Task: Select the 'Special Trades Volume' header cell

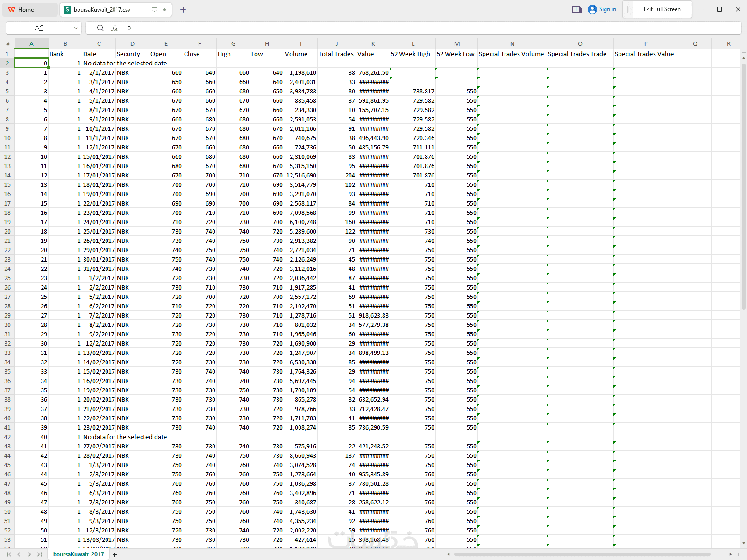Action: [512, 54]
